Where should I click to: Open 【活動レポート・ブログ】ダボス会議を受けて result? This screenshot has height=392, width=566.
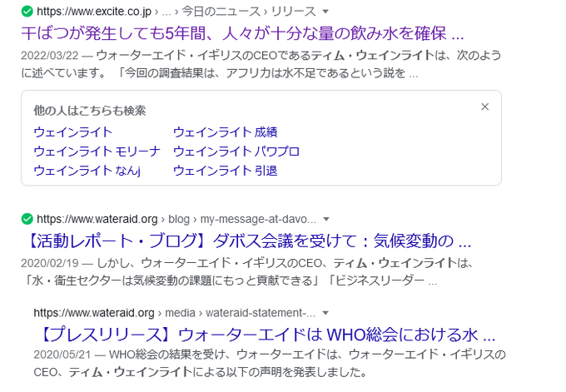coord(249,241)
